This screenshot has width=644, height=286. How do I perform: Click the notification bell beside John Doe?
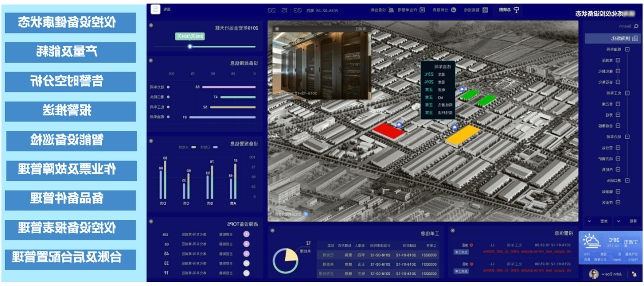pos(634,274)
